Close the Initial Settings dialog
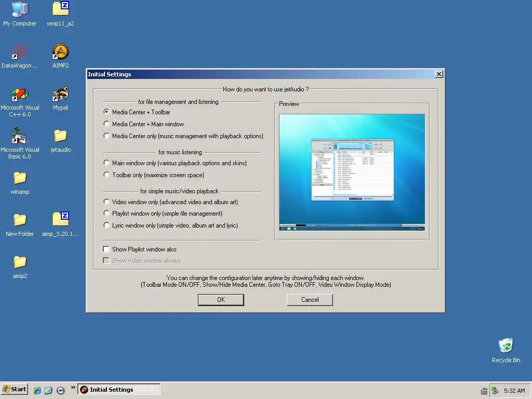Screen dimensions: 532x399 438,74
